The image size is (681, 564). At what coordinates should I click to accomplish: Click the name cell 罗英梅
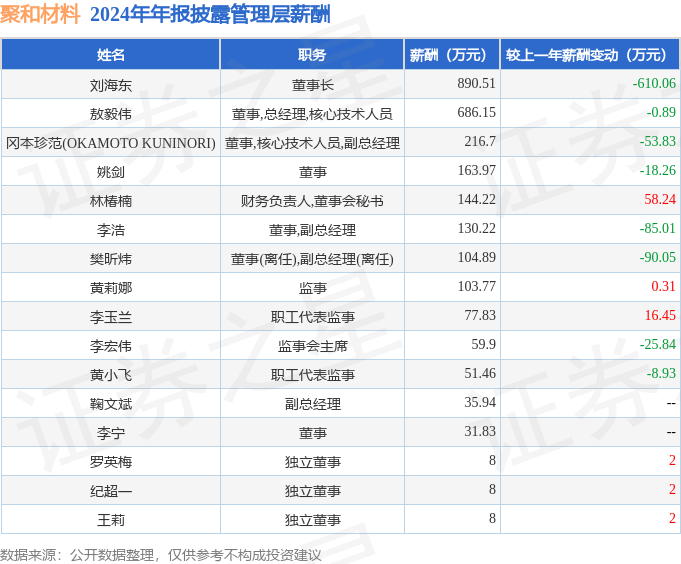(x=111, y=462)
